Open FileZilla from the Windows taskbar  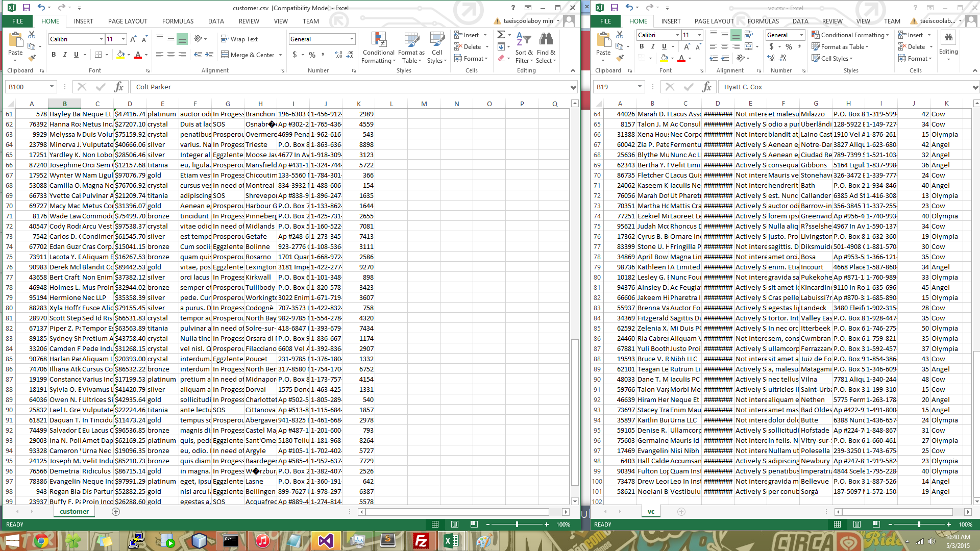[421, 540]
